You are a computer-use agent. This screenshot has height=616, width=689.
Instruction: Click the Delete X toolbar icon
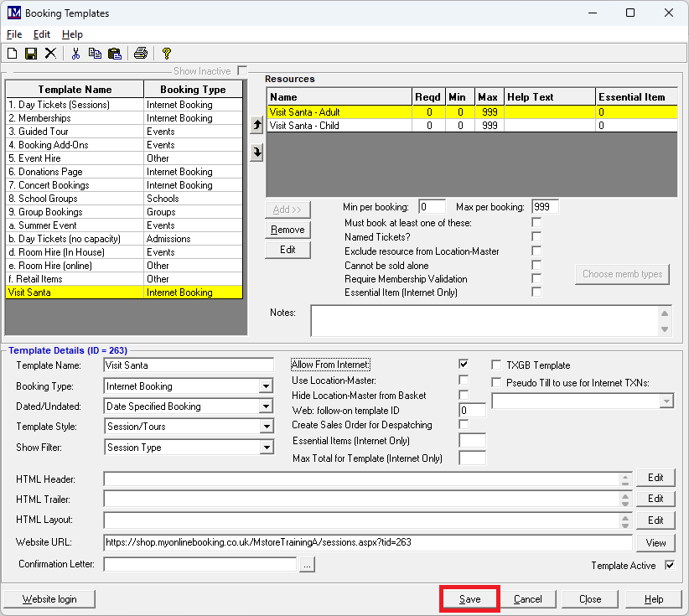coord(50,54)
